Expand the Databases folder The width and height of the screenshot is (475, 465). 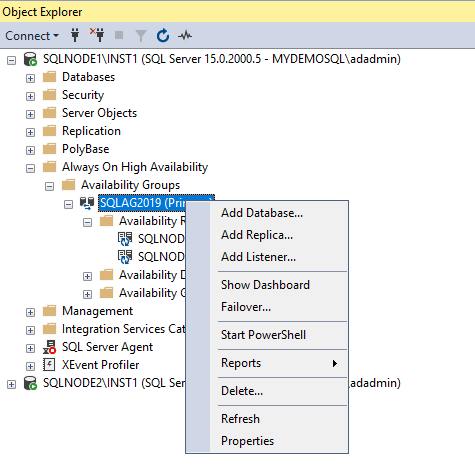(30, 78)
